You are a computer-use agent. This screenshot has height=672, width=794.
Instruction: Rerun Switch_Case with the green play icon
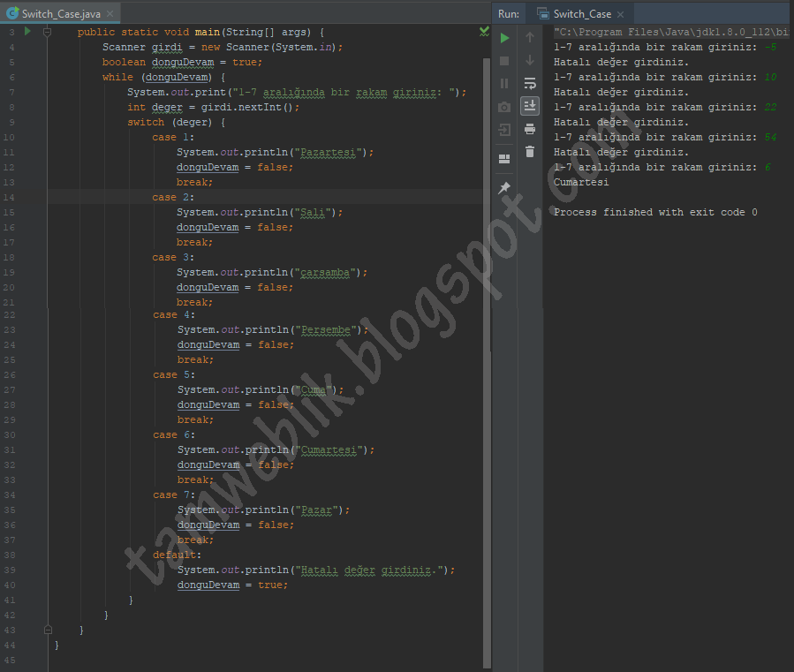click(x=504, y=38)
